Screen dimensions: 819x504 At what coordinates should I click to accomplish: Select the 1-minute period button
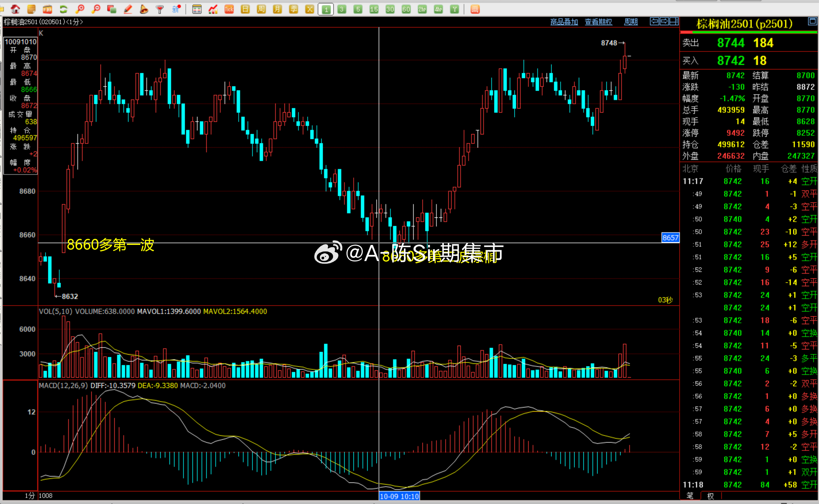coord(326,9)
